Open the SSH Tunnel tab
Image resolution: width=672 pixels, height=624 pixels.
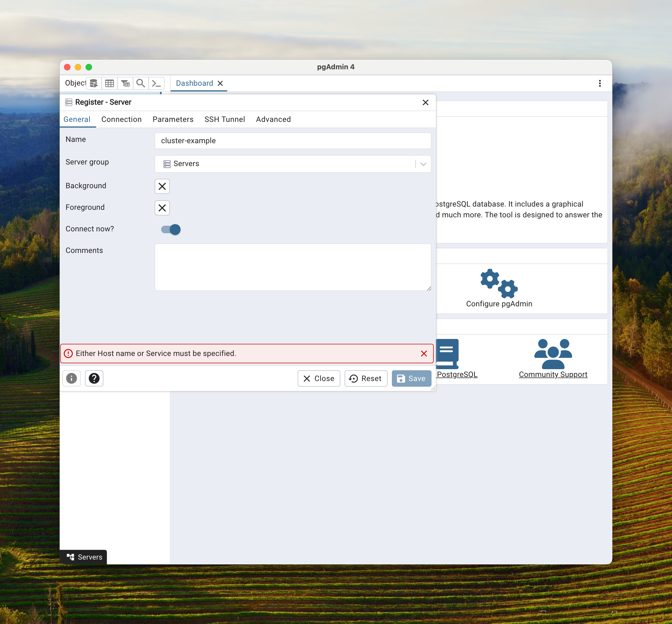224,119
